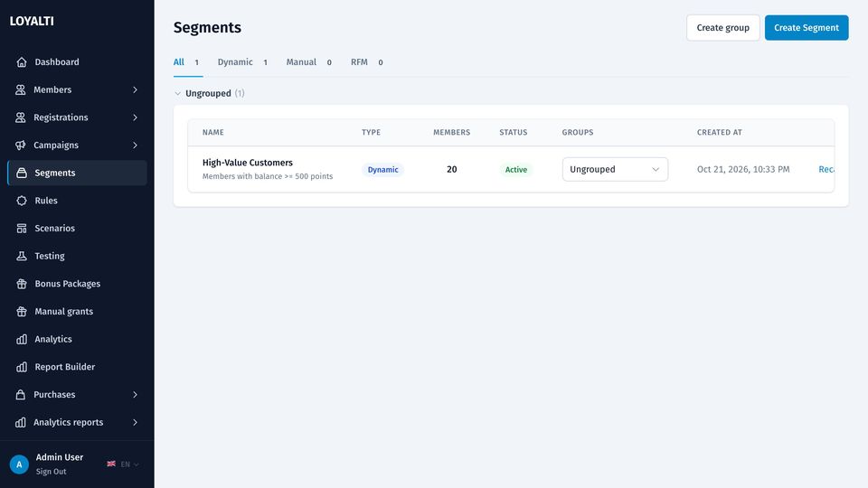Click the MEMBERS column header
This screenshot has height=488, width=868.
click(x=452, y=132)
